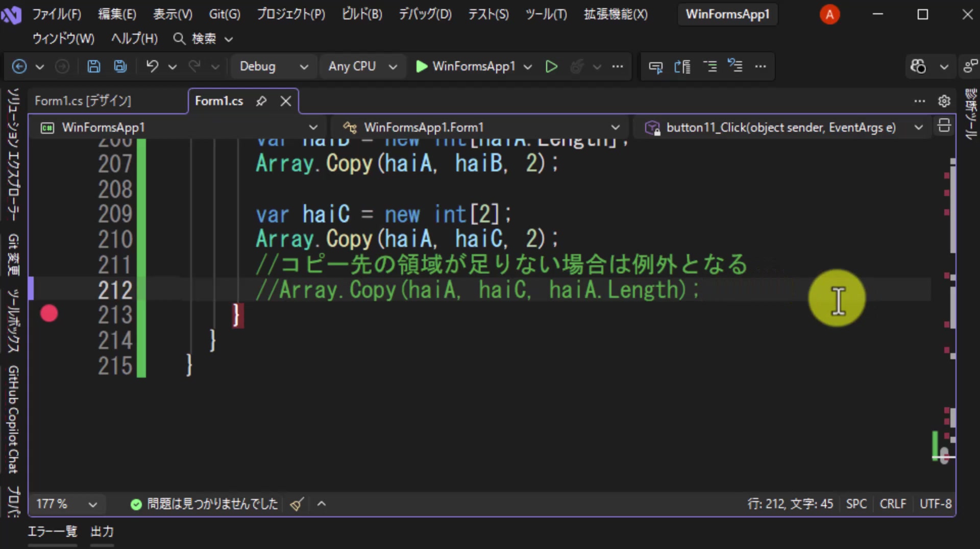Open tab overflow ellipsis next to settings gear

pyautogui.click(x=920, y=101)
